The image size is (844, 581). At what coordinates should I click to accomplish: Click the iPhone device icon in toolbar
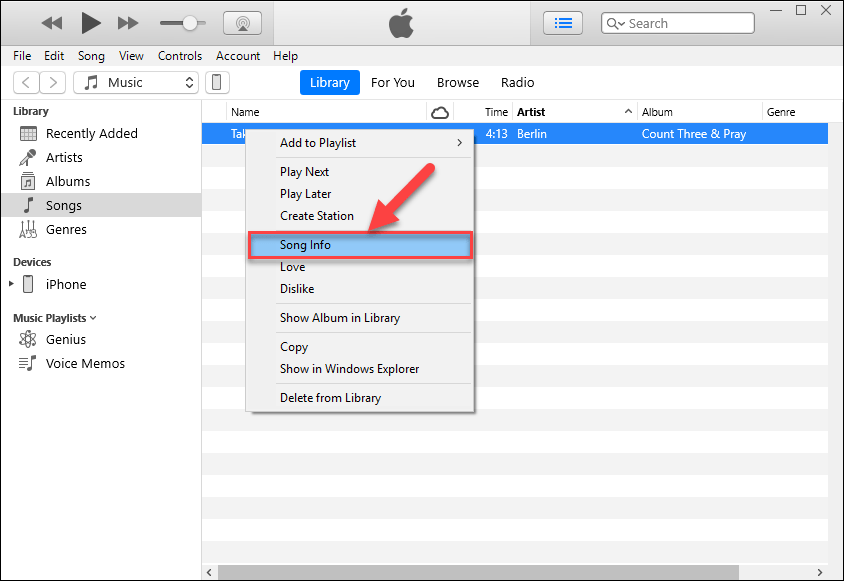pos(217,82)
